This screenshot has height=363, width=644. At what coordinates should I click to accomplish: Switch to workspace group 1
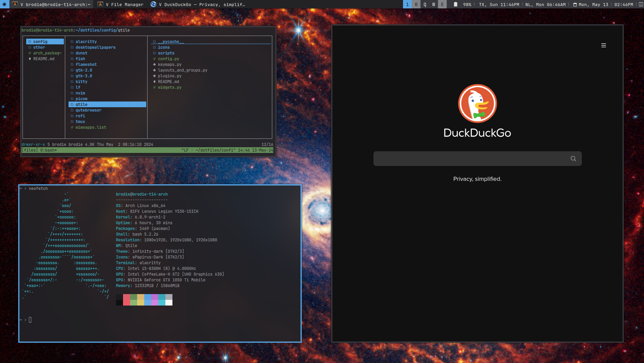(407, 4)
